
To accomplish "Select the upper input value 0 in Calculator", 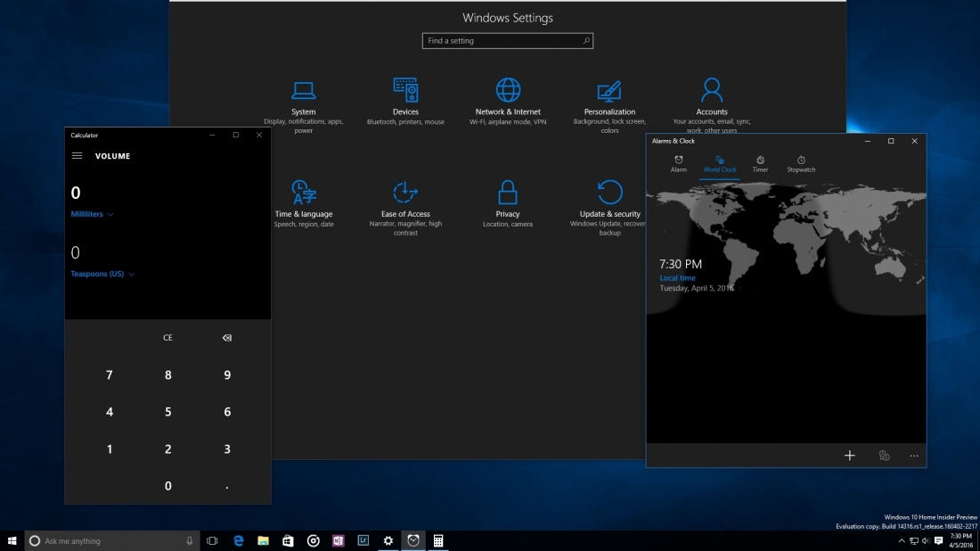I will click(x=76, y=193).
